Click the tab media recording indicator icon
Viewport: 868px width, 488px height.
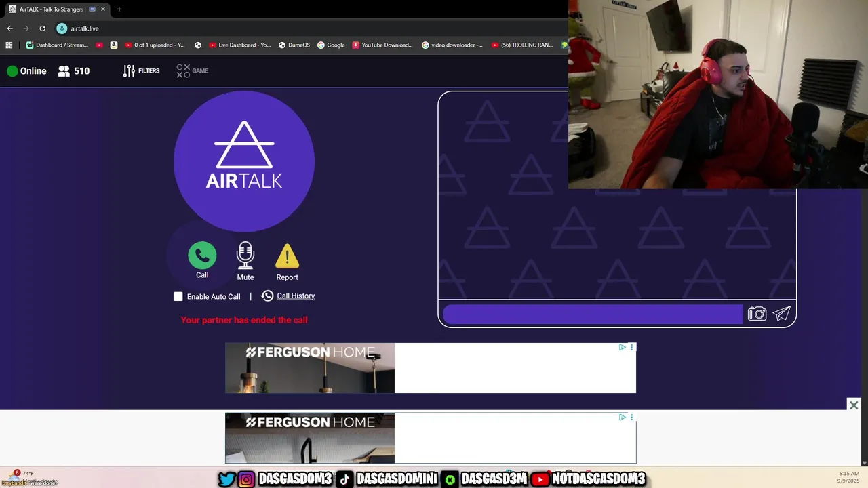(x=92, y=9)
